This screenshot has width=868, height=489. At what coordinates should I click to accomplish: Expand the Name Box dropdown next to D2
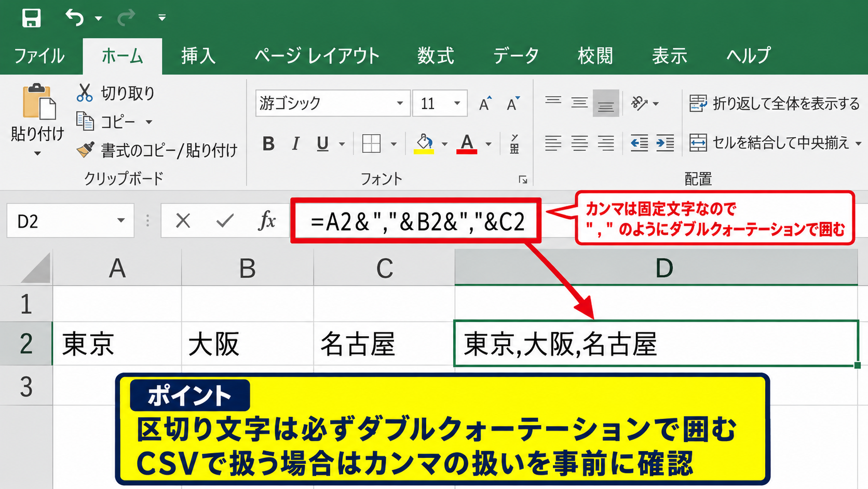pos(121,221)
